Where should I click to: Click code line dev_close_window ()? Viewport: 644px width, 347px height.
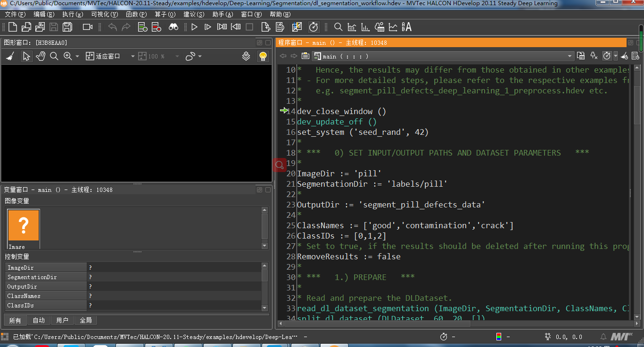[x=341, y=111]
